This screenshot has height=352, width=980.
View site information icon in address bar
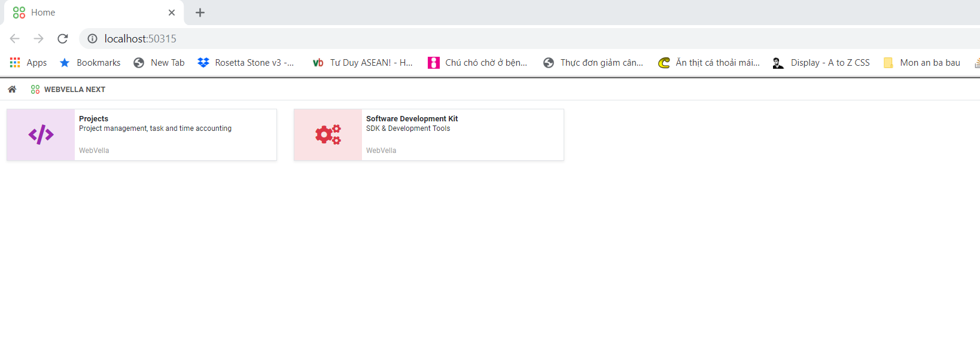tap(93, 39)
